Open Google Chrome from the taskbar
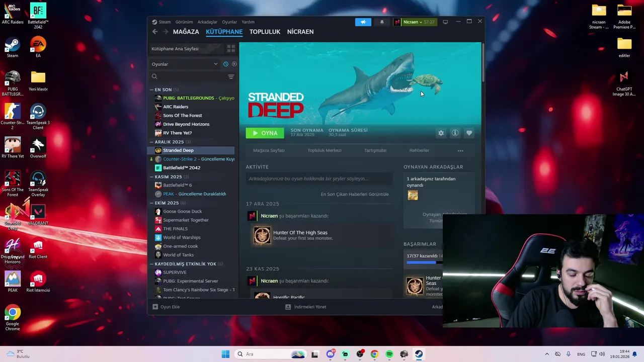644x362 pixels. pos(374,354)
